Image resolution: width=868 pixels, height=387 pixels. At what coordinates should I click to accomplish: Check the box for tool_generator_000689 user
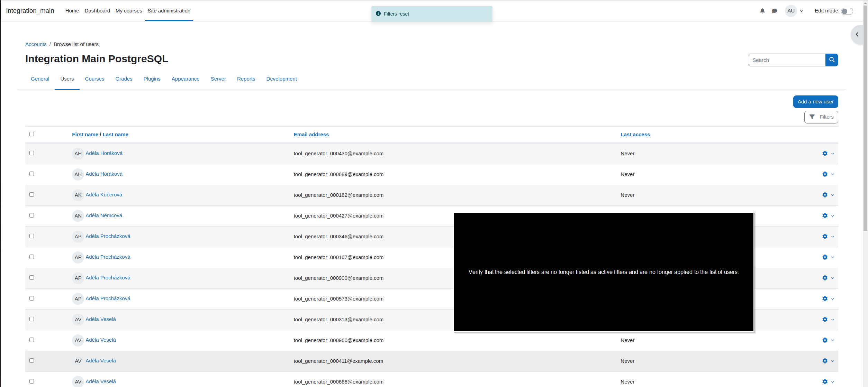point(31,174)
